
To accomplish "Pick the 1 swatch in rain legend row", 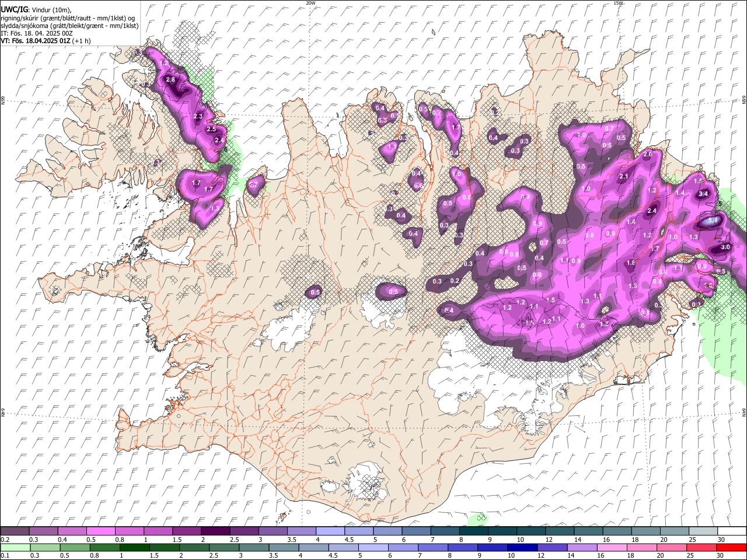I will (134, 547).
